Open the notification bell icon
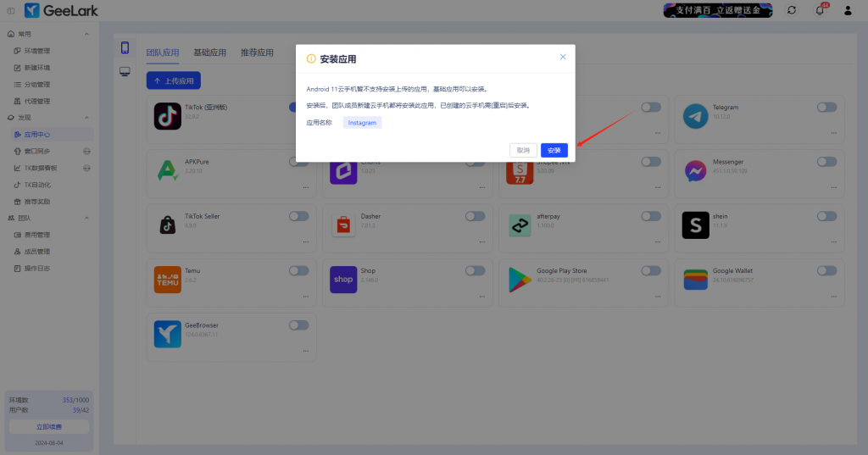The height and width of the screenshot is (455, 868). pyautogui.click(x=820, y=10)
